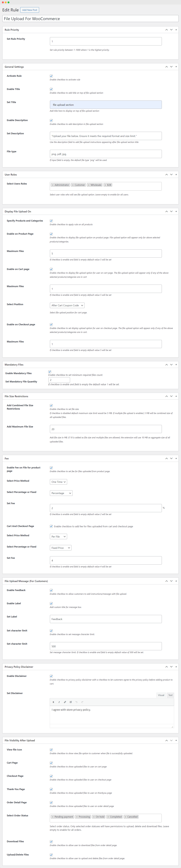Viewport: 181px width, 868px height.
Task: Open the Select Position dropdown
Action: point(67,305)
